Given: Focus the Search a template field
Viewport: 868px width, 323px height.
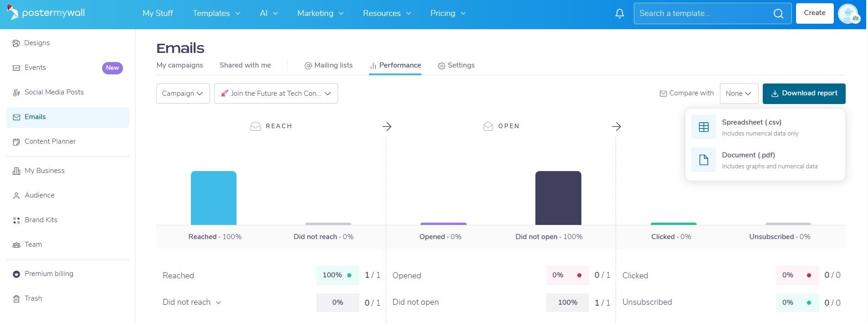Looking at the screenshot, I should [x=704, y=14].
